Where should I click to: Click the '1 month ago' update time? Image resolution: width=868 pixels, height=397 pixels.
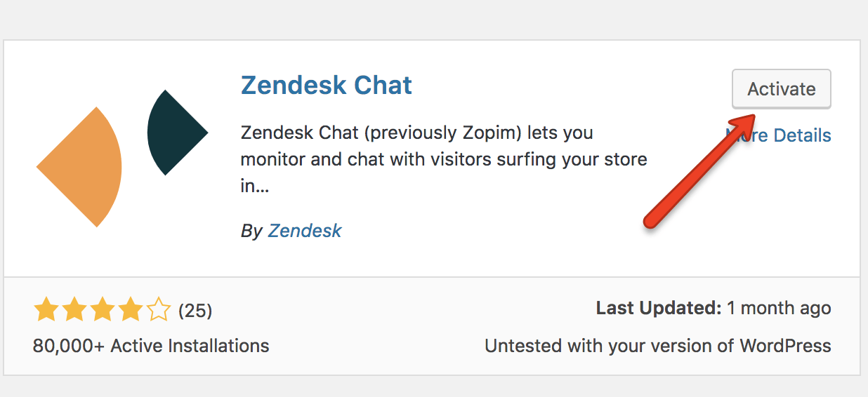tap(779, 308)
